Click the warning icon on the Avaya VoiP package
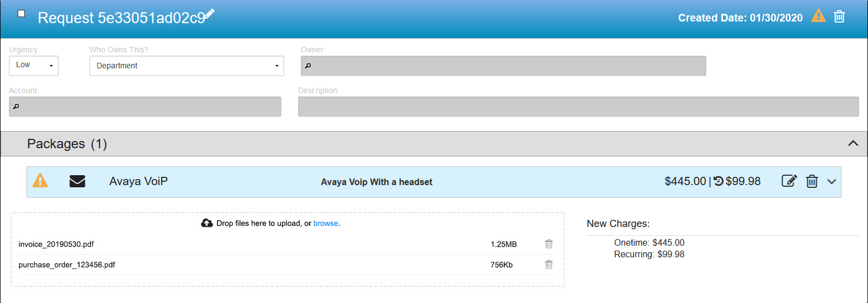868x303 pixels. click(x=40, y=181)
